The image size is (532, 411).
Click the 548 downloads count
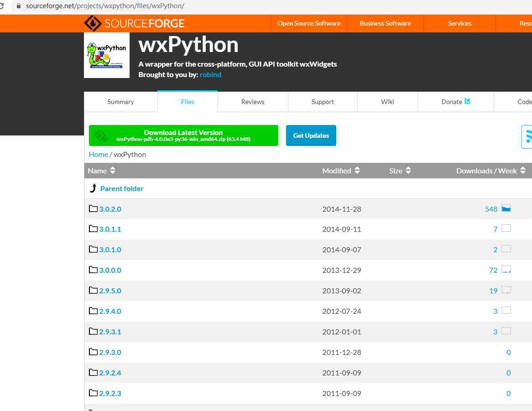coord(491,209)
